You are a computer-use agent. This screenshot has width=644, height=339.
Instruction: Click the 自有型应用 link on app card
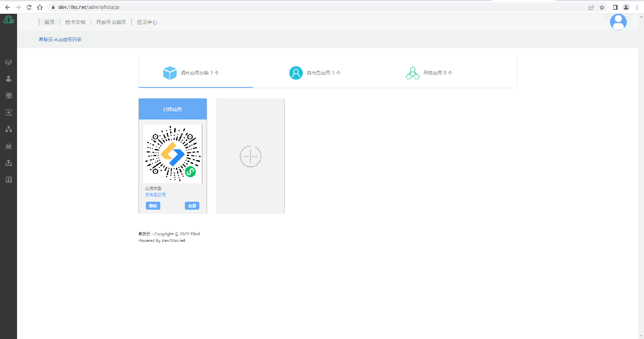[156, 195]
